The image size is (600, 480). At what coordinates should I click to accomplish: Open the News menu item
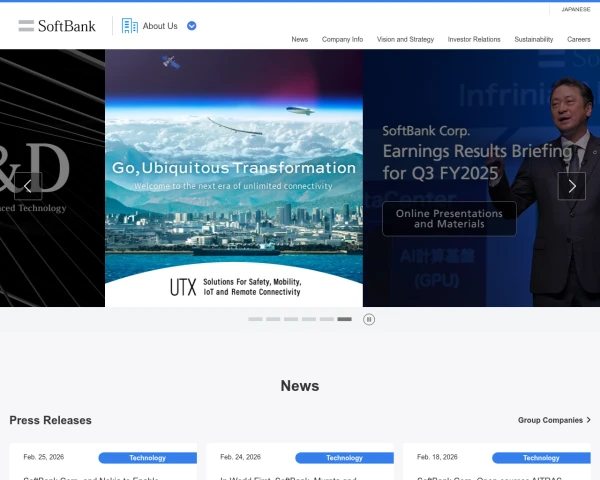pos(300,39)
